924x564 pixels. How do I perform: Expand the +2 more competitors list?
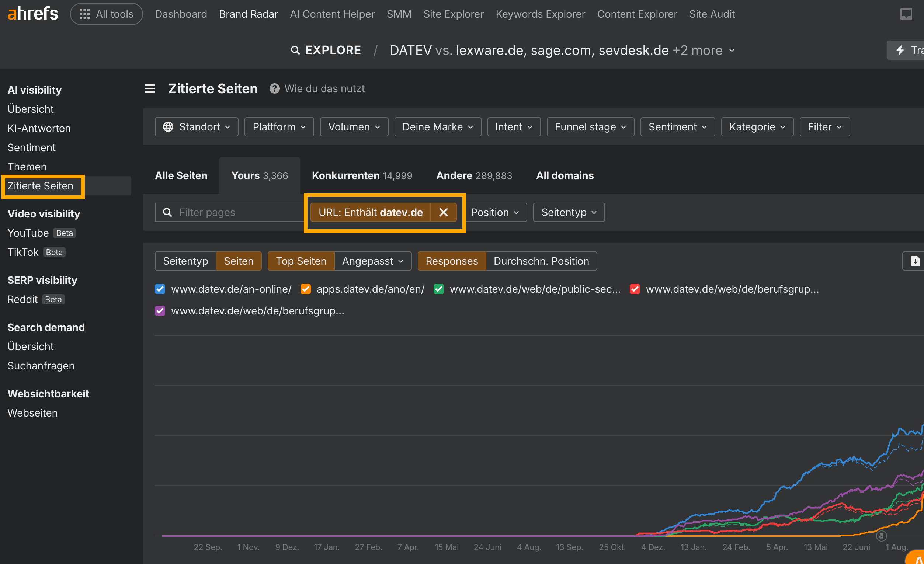click(704, 50)
